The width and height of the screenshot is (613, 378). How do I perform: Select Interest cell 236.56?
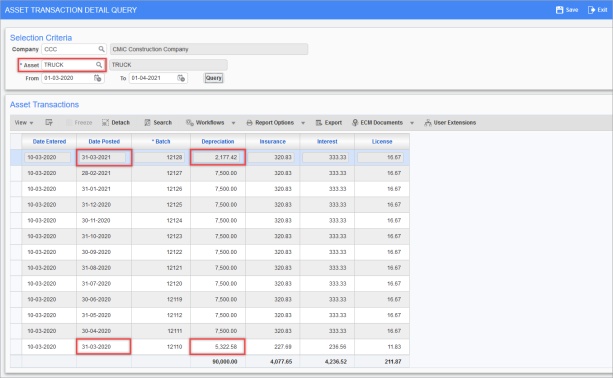tap(327, 347)
